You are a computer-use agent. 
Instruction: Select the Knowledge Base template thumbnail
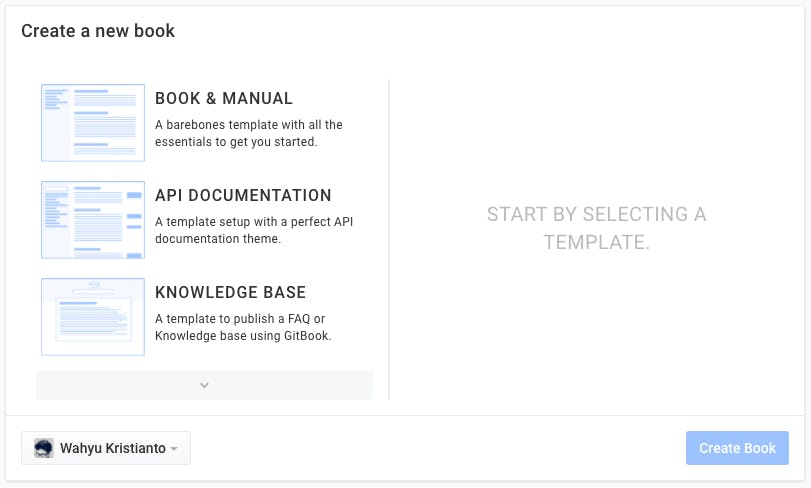(93, 317)
